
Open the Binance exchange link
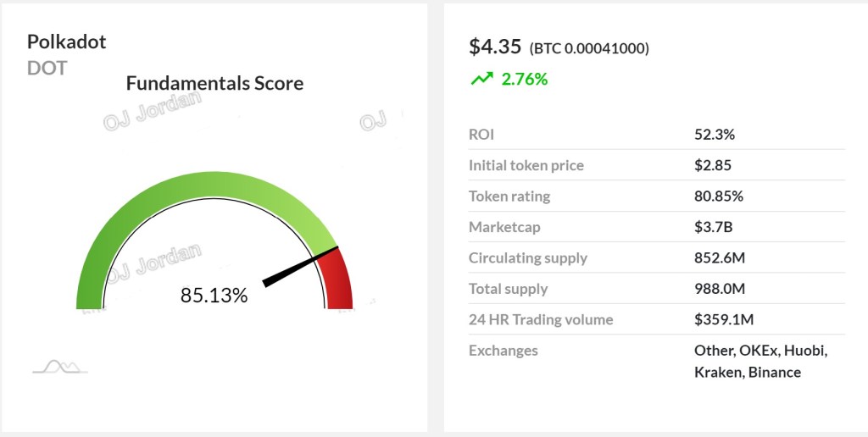tap(774, 372)
